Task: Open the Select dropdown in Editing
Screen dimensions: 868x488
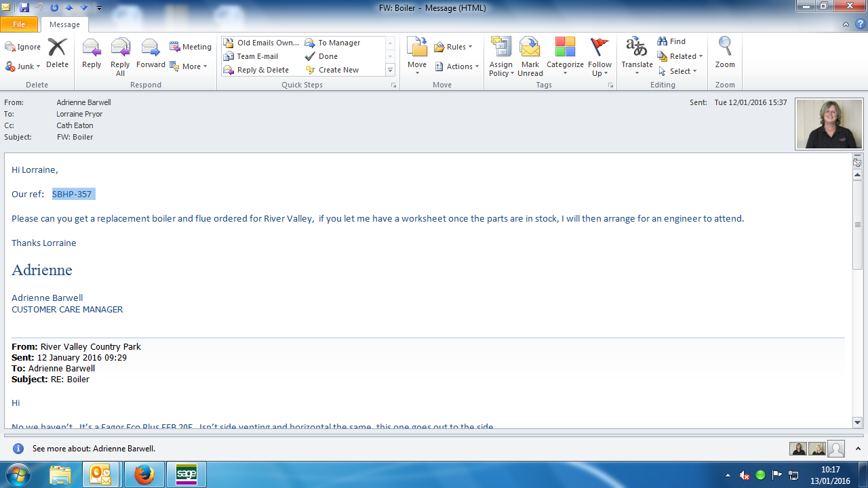Action: click(x=677, y=71)
